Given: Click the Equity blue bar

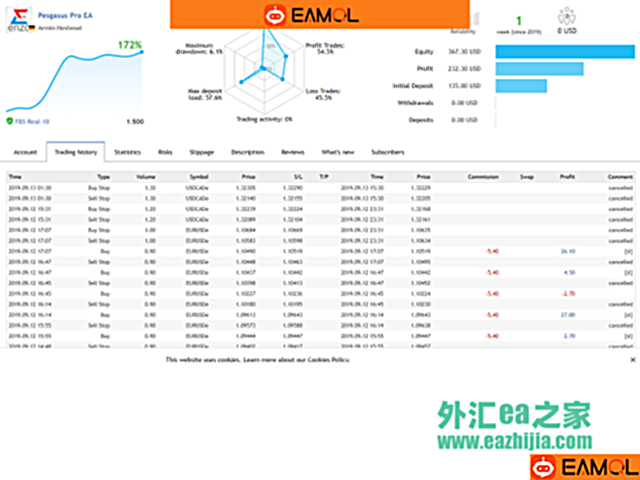Looking at the screenshot, I should point(565,51).
